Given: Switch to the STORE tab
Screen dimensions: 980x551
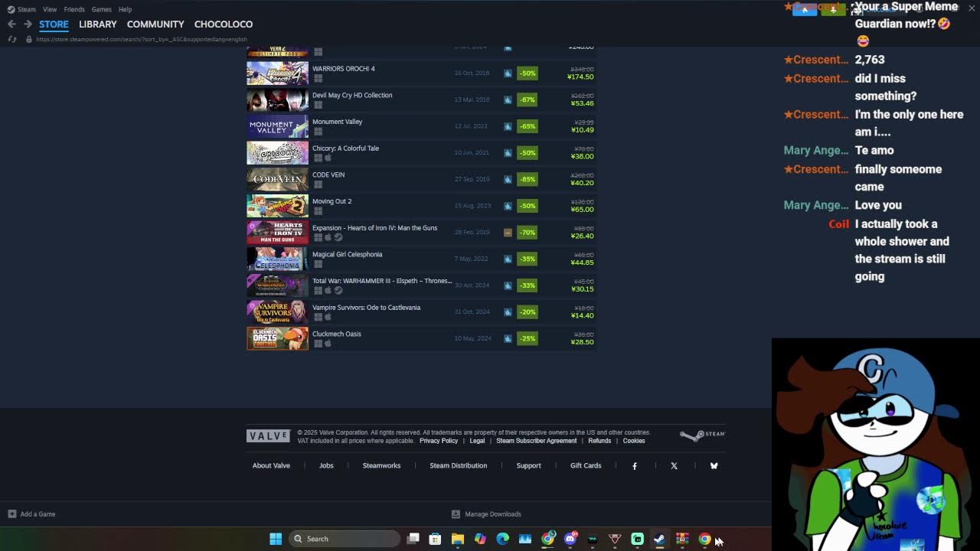Looking at the screenshot, I should pyautogui.click(x=54, y=24).
